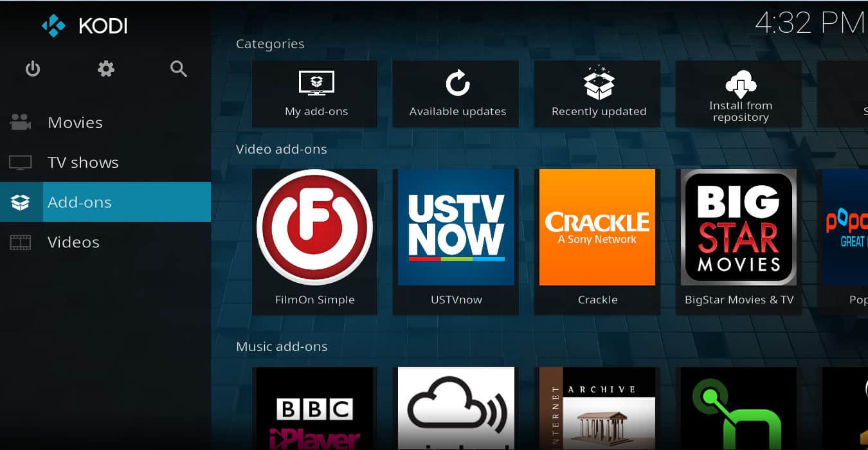The width and height of the screenshot is (868, 450).
Task: Click the KODI title text
Action: click(x=103, y=26)
